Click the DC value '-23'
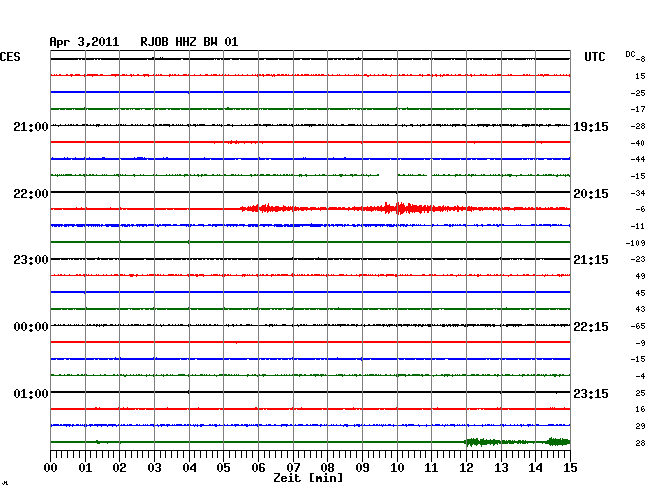Image resolution: width=650 pixels, height=494 pixels. pyautogui.click(x=638, y=259)
